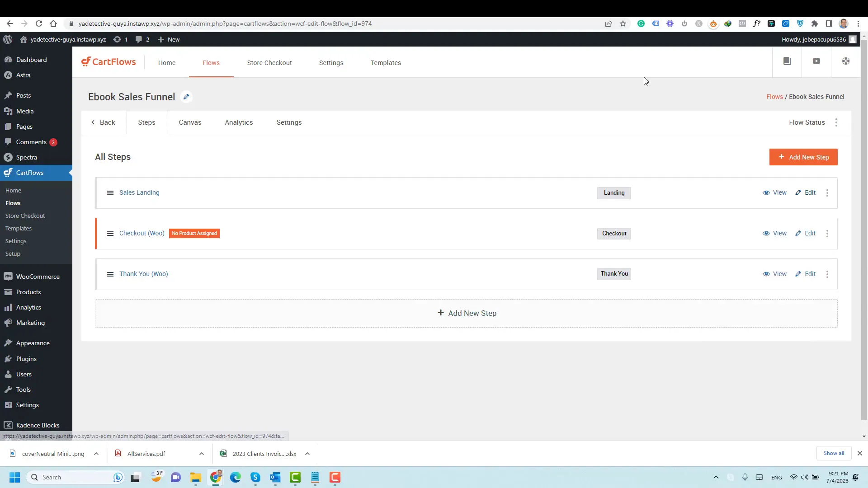Select the Canvas tab

[190, 122]
